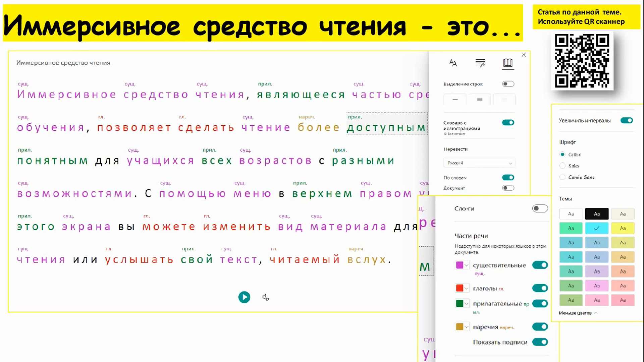Open Grammar options icon
This screenshot has width=644, height=362.
(480, 63)
